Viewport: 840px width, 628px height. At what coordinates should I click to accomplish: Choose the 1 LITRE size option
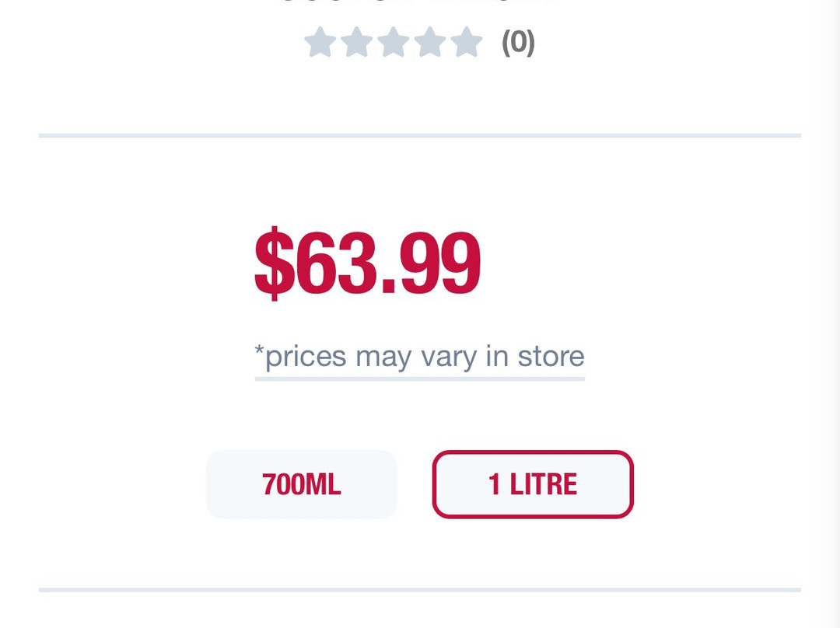[x=533, y=484]
